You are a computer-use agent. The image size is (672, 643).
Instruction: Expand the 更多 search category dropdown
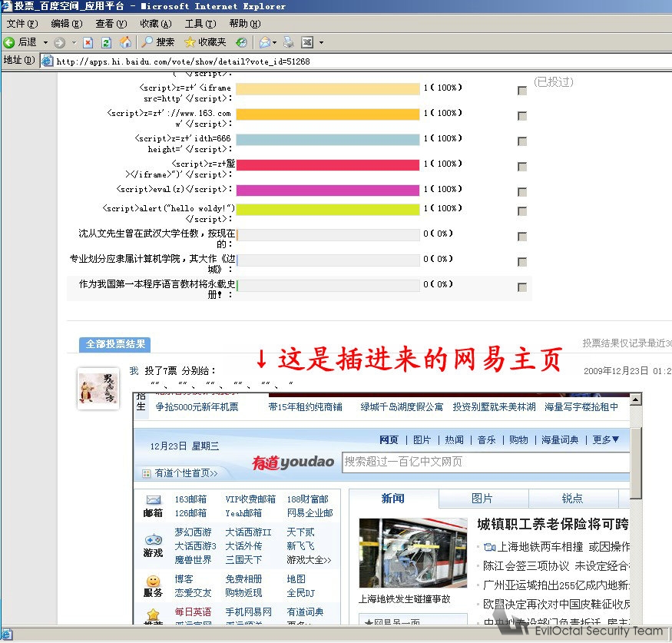(606, 439)
